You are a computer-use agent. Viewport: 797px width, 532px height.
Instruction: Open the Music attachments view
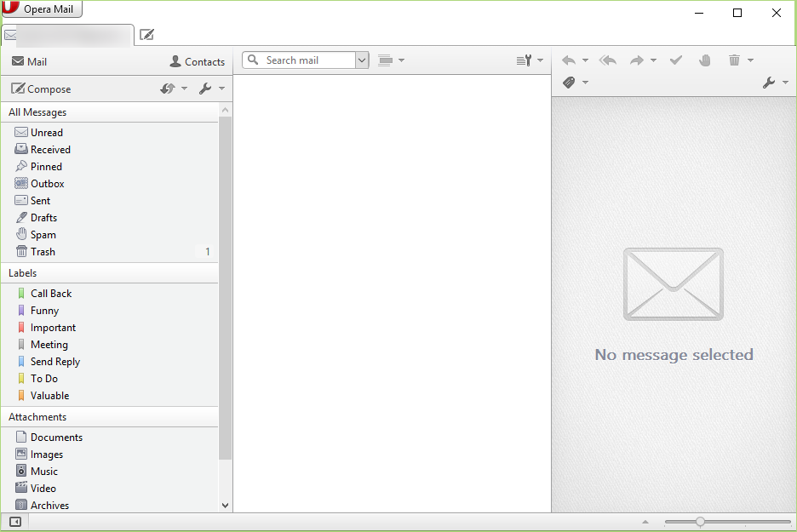click(110, 472)
